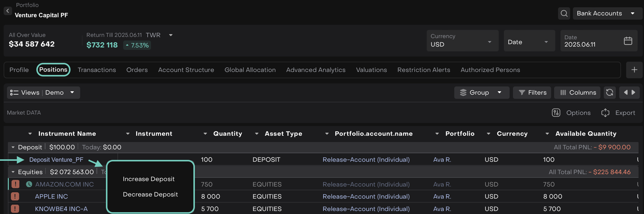This screenshot has height=214, width=644.
Task: Open the Deposit Venture_PF link
Action: tap(56, 160)
